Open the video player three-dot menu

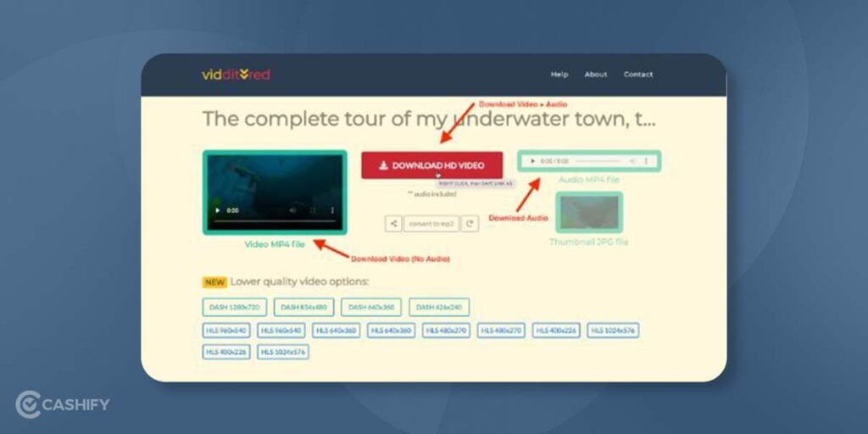[332, 210]
